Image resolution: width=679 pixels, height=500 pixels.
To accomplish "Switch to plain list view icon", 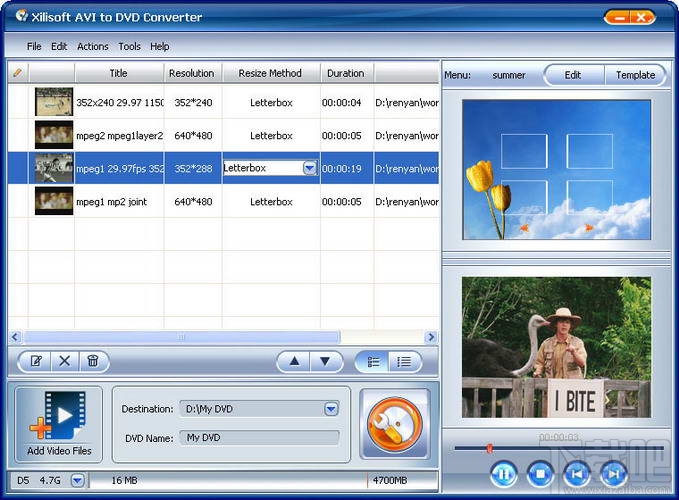I will [x=404, y=361].
